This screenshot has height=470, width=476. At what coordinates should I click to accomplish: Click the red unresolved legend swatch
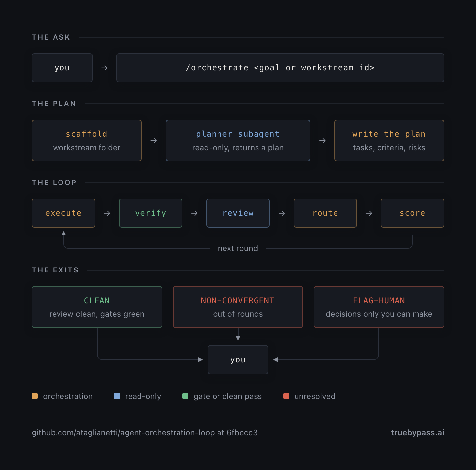(x=286, y=396)
